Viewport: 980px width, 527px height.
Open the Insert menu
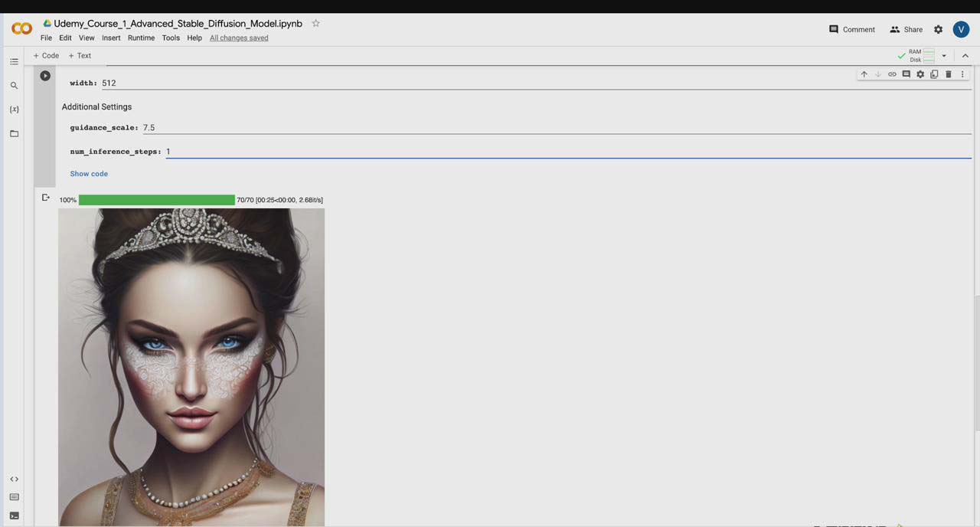111,38
